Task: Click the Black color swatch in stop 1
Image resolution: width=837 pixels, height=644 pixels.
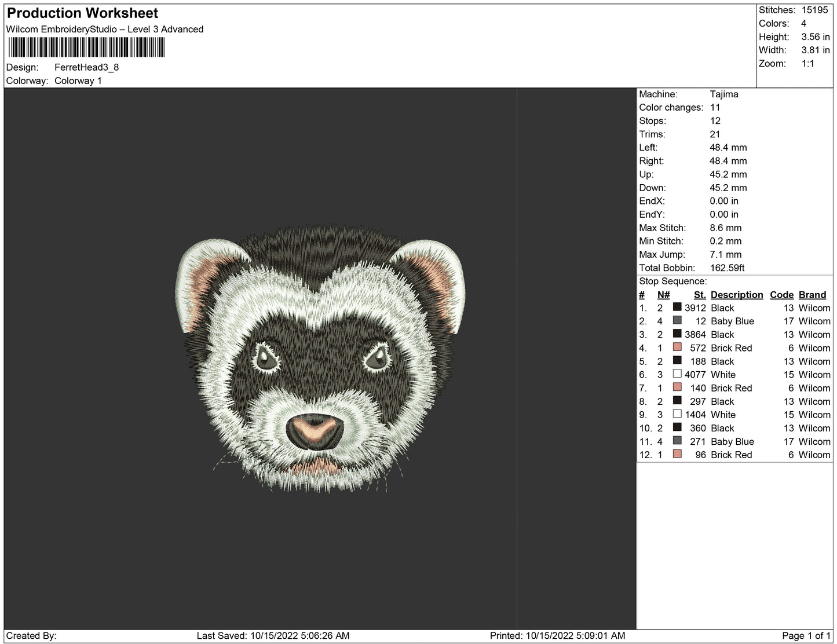Action: (x=677, y=307)
